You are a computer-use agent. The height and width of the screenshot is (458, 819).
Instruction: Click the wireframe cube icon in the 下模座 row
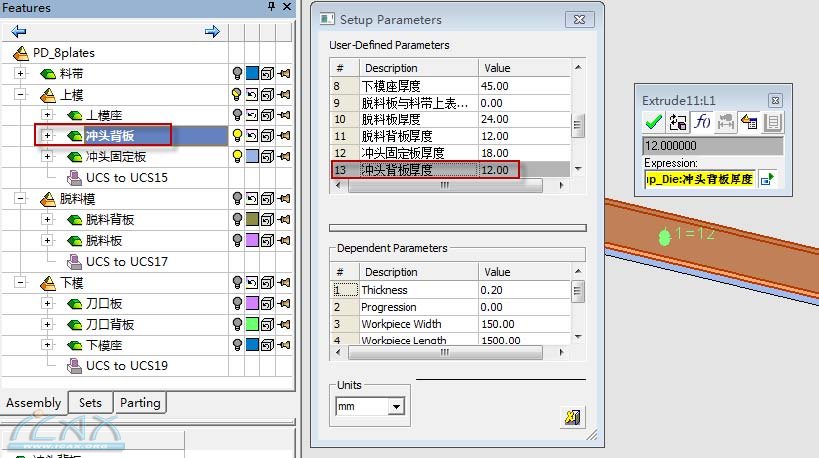point(267,345)
